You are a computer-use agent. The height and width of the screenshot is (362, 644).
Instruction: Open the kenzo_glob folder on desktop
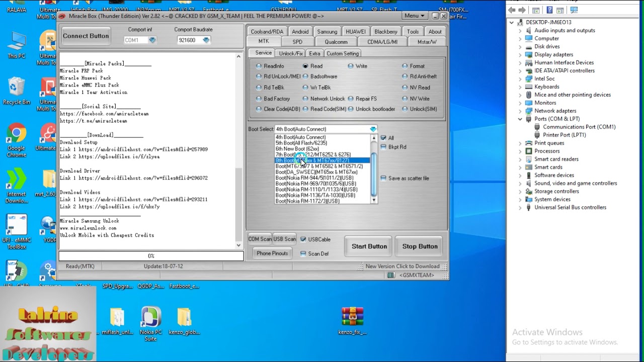[x=184, y=321]
